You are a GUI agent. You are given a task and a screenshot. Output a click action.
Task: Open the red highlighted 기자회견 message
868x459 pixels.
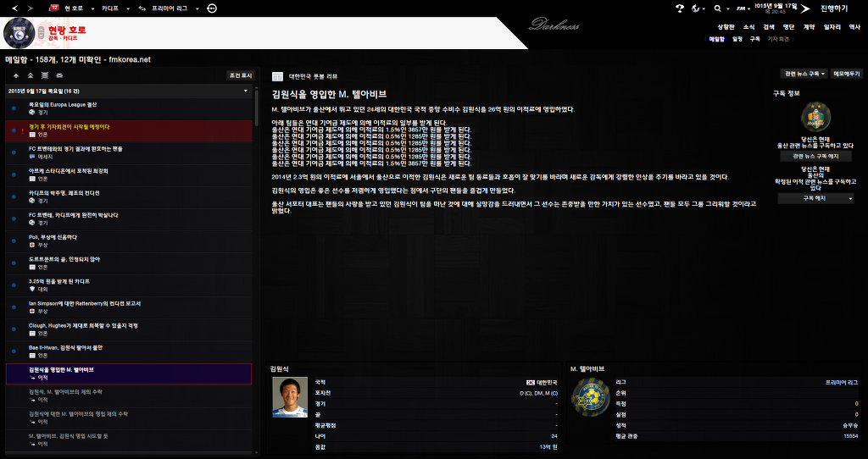click(129, 130)
